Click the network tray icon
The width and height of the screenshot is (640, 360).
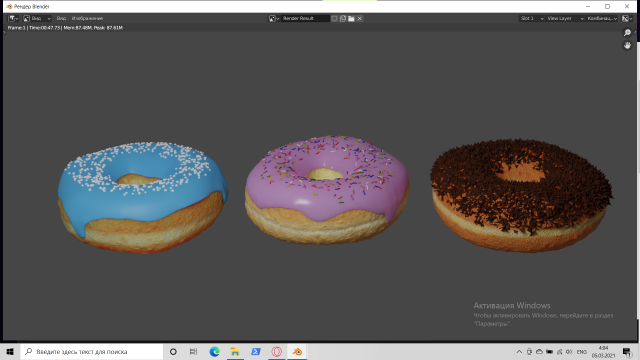560,351
